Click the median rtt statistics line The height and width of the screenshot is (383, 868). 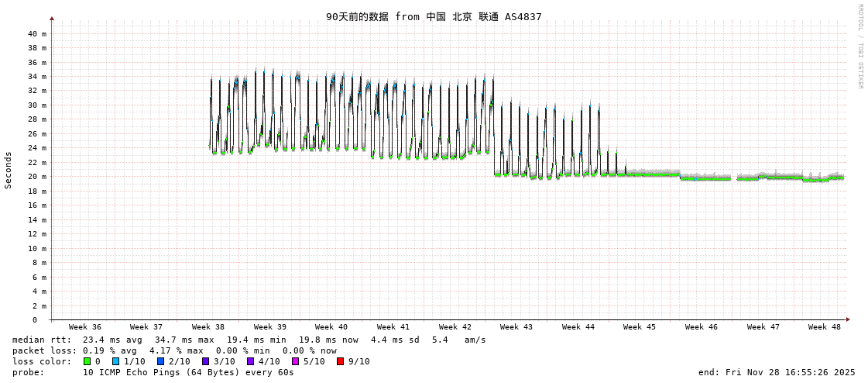pyautogui.click(x=249, y=340)
